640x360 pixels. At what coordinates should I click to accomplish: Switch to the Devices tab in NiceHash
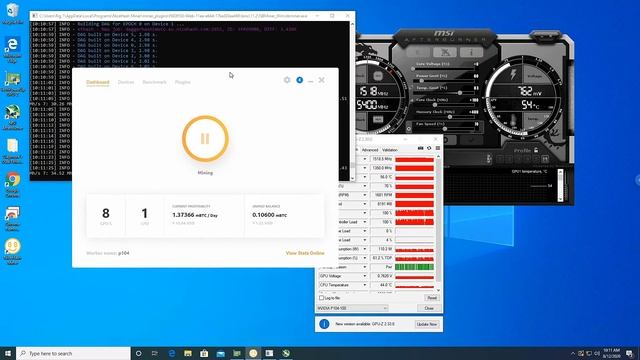tap(126, 82)
